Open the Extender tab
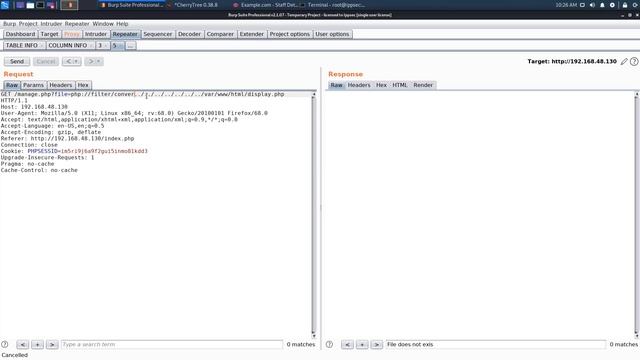Screen dimensions: 640x360 [x=251, y=34]
